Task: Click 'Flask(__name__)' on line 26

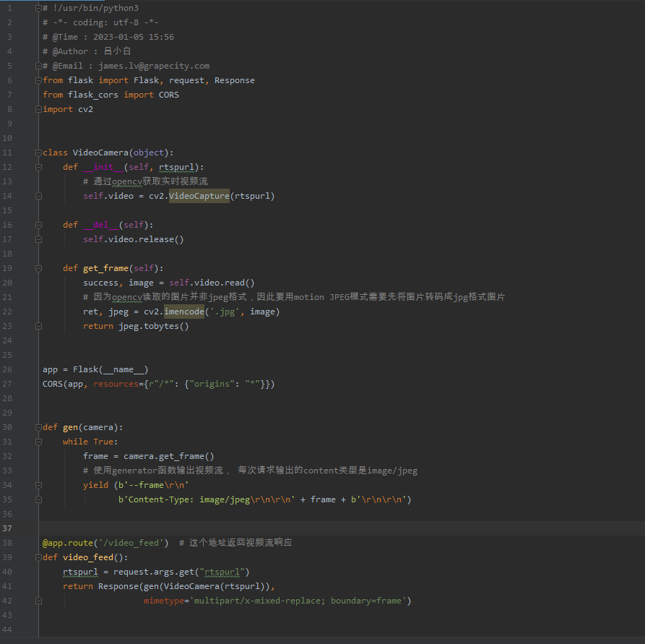Action: click(x=111, y=369)
